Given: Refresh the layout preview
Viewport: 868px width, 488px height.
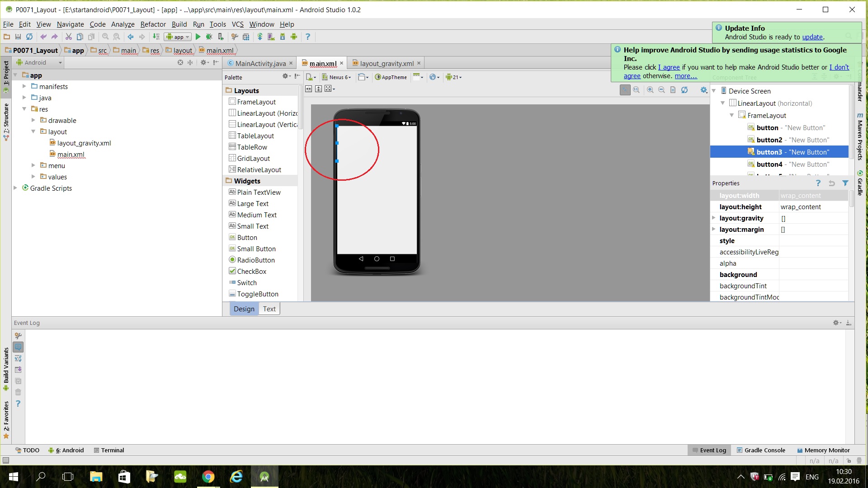Looking at the screenshot, I should coord(684,90).
